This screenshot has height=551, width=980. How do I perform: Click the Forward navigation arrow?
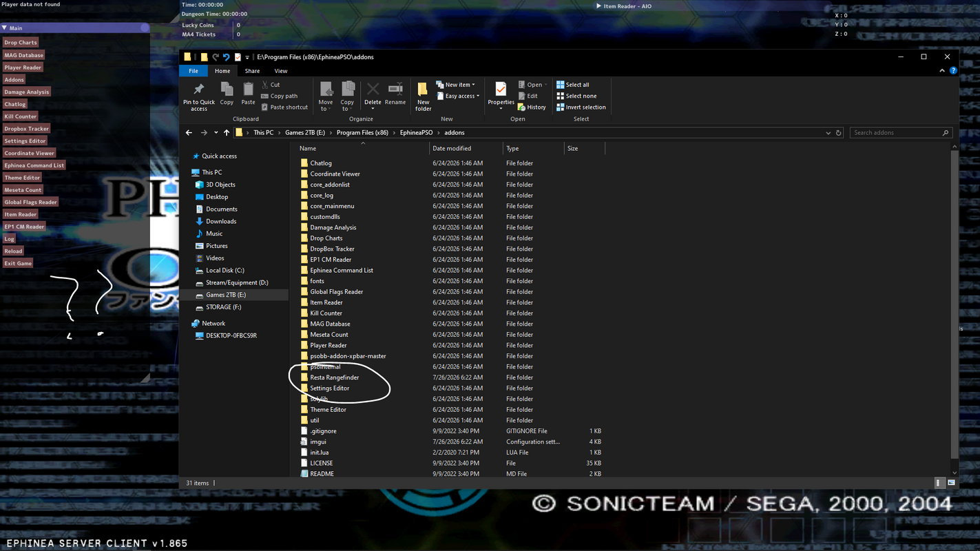click(204, 133)
